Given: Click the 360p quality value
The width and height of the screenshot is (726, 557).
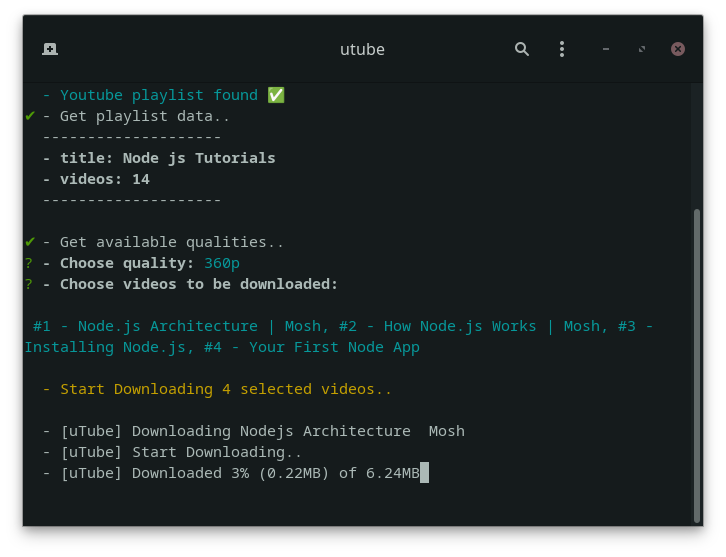Looking at the screenshot, I should click(222, 263).
